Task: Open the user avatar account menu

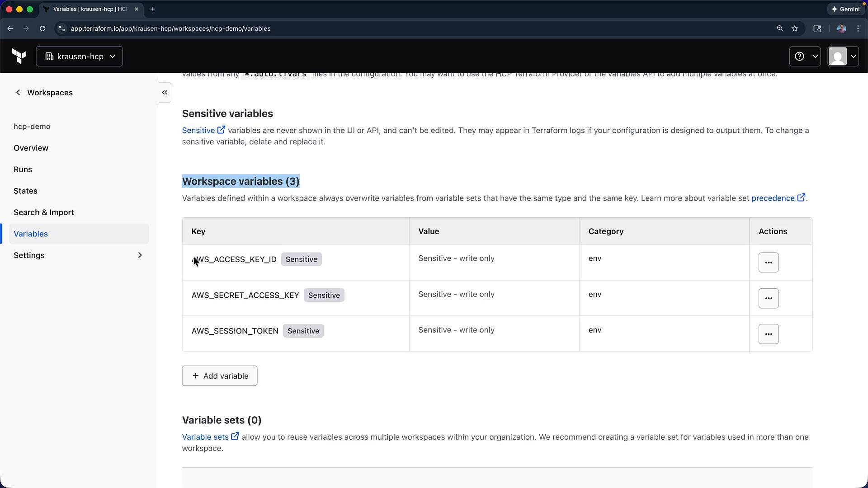Action: [843, 56]
